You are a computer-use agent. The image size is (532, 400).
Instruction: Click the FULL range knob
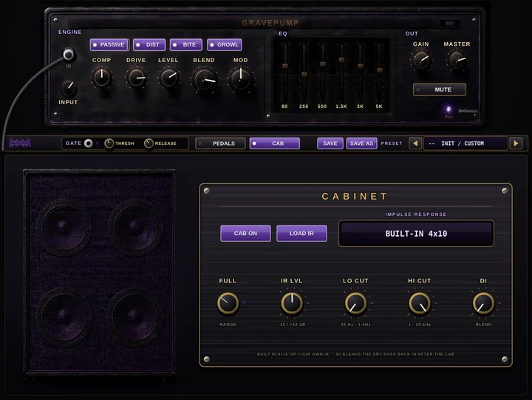tap(228, 303)
